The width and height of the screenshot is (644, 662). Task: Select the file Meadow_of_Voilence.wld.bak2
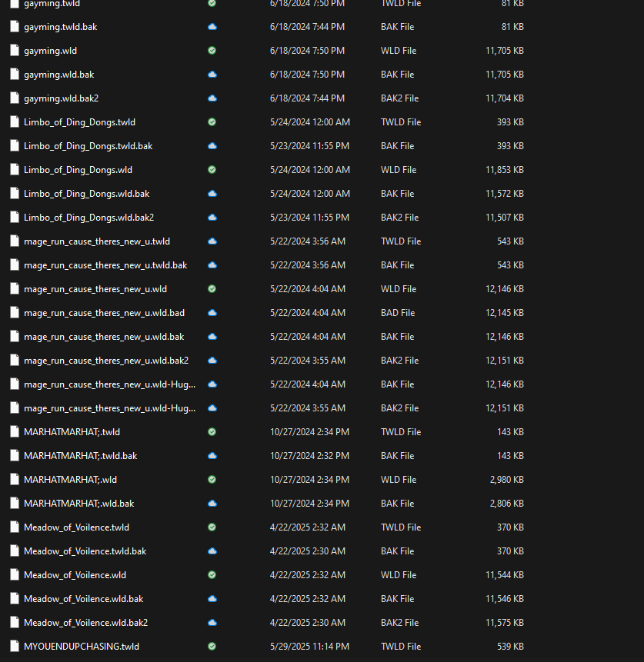[x=85, y=623]
